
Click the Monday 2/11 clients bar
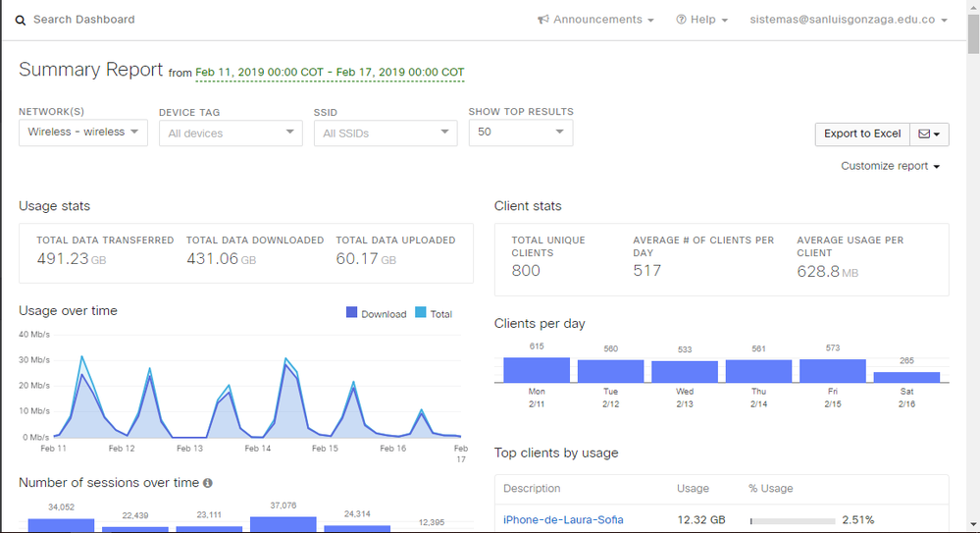(x=537, y=370)
